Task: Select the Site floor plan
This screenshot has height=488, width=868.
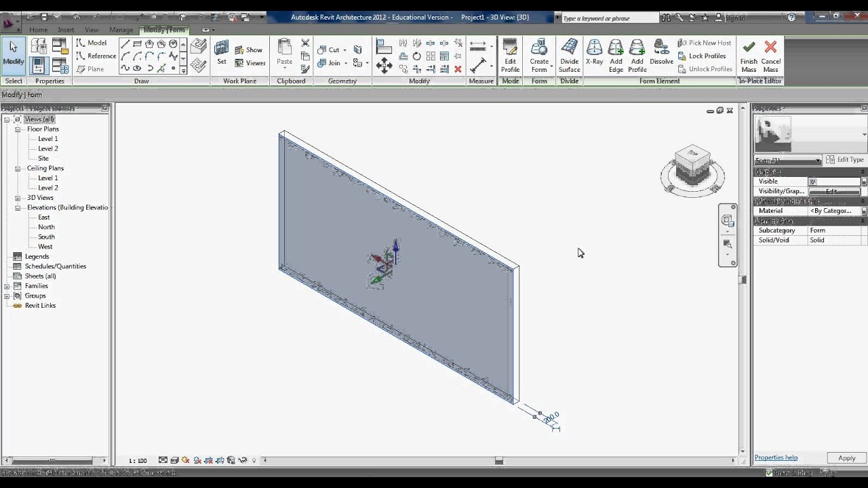Action: 43,159
